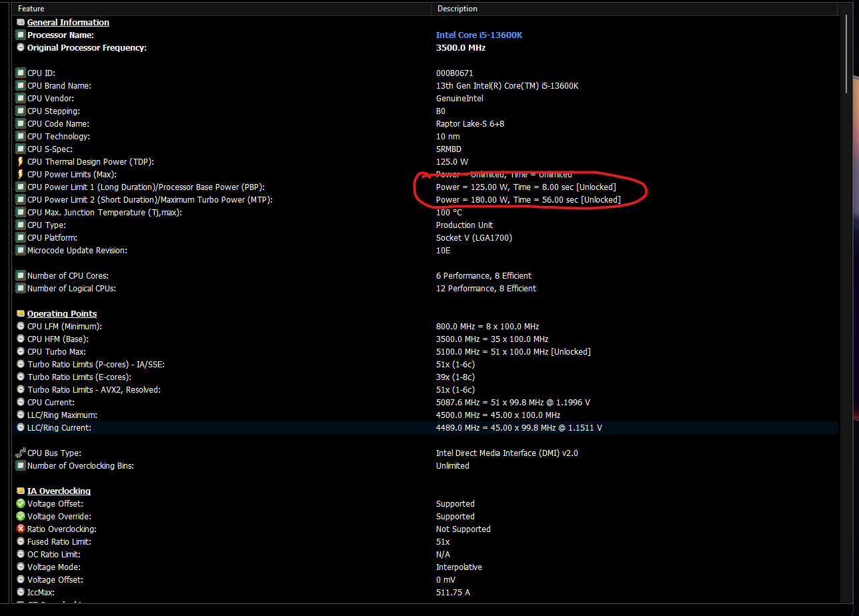Click lightning icon beside CPU Power Limits (Max)

(x=21, y=175)
